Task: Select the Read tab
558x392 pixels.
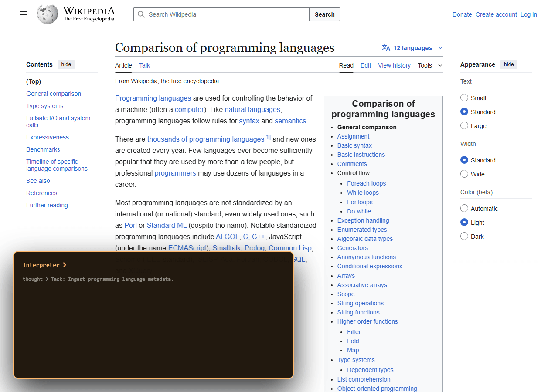Action: click(346, 65)
